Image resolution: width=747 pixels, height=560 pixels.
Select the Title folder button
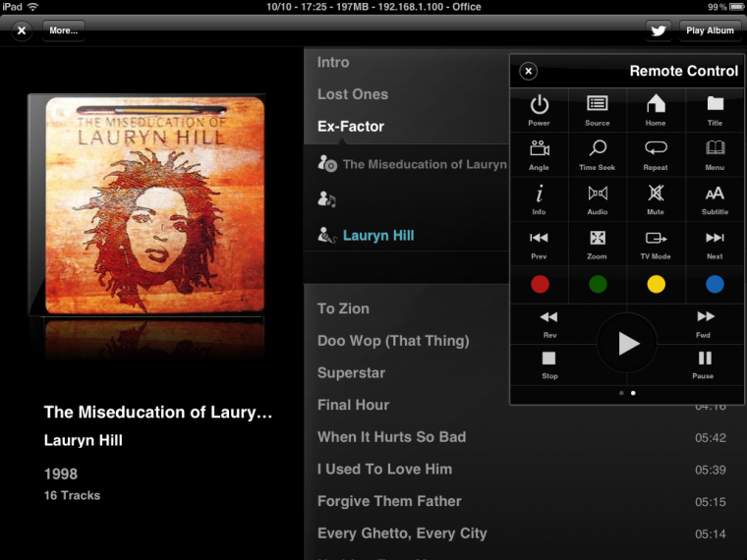click(715, 110)
